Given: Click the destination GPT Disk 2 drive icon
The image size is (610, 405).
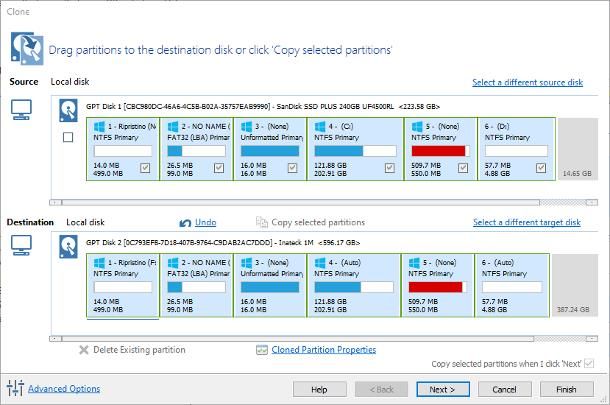Looking at the screenshot, I should click(68, 246).
